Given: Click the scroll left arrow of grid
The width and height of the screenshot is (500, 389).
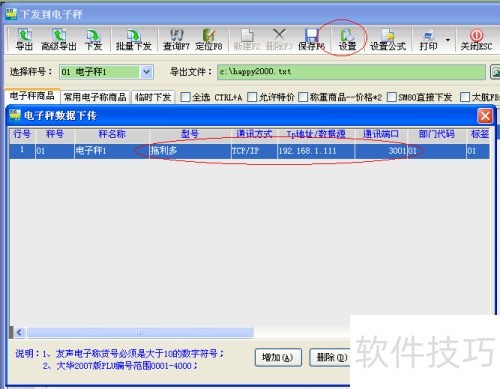Looking at the screenshot, I should [x=19, y=332].
